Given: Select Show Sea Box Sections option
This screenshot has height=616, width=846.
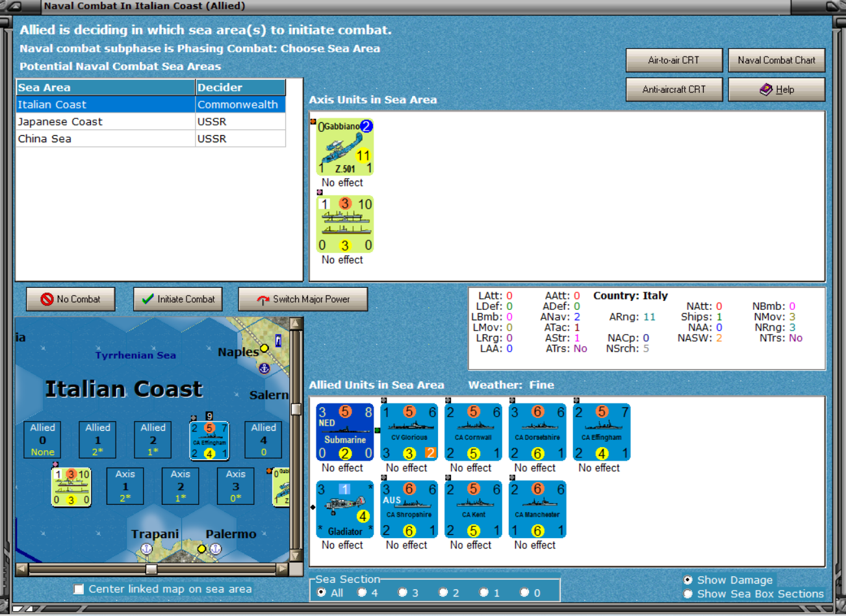Looking at the screenshot, I should tap(687, 594).
